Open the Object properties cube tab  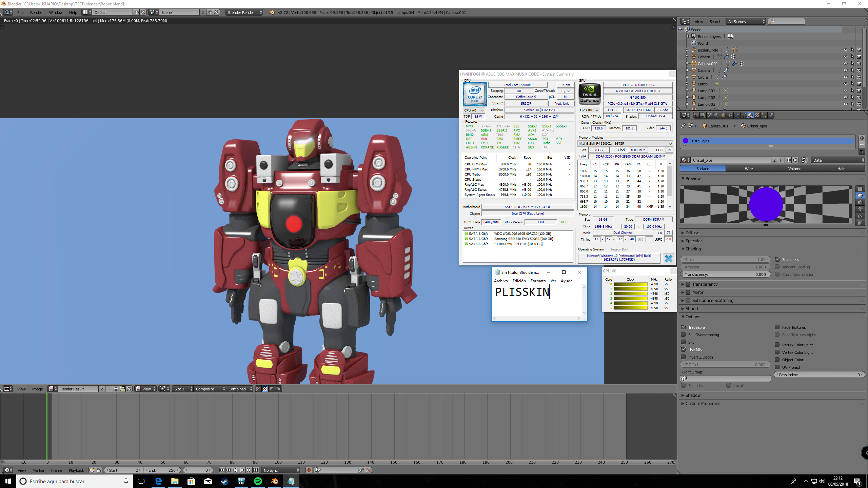point(723,115)
